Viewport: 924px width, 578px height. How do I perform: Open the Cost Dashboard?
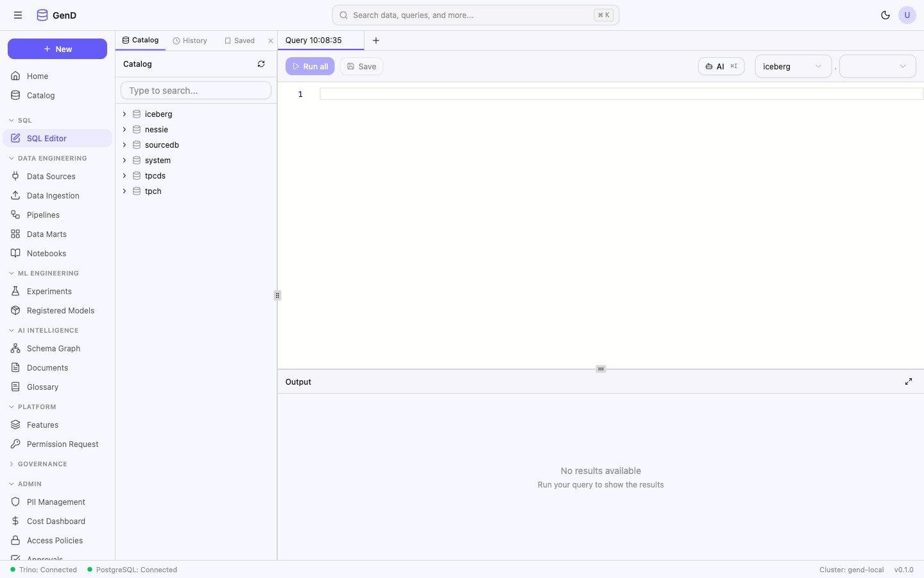[x=56, y=521]
